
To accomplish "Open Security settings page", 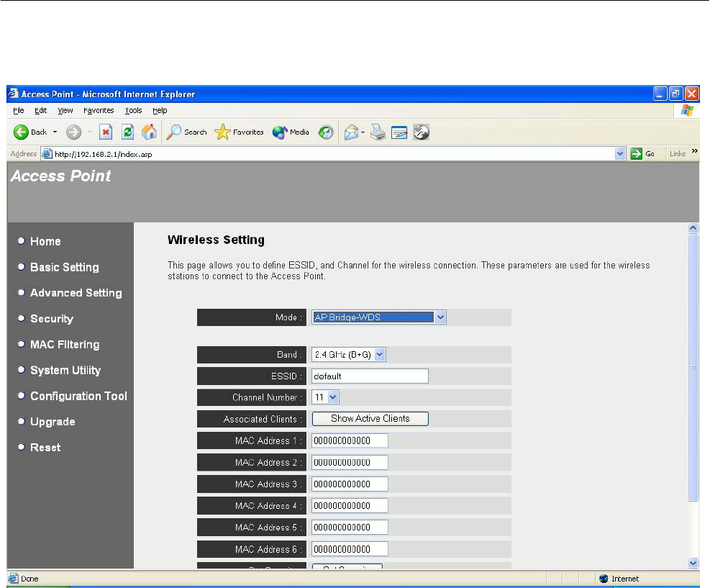I will pos(52,319).
